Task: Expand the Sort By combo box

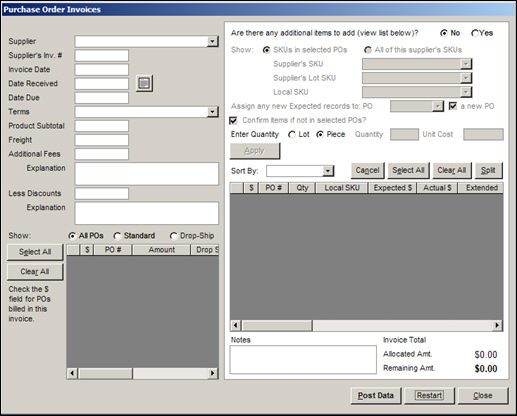Action: 328,171
